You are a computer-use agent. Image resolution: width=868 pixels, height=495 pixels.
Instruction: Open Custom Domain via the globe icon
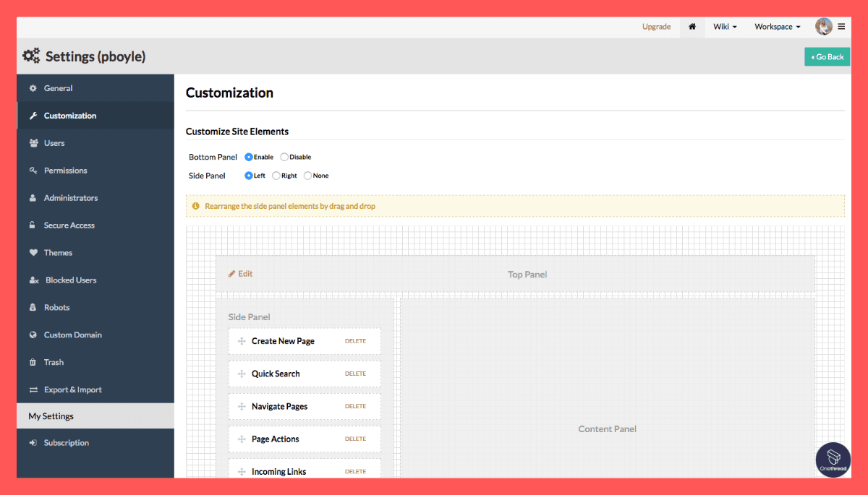pyautogui.click(x=34, y=335)
